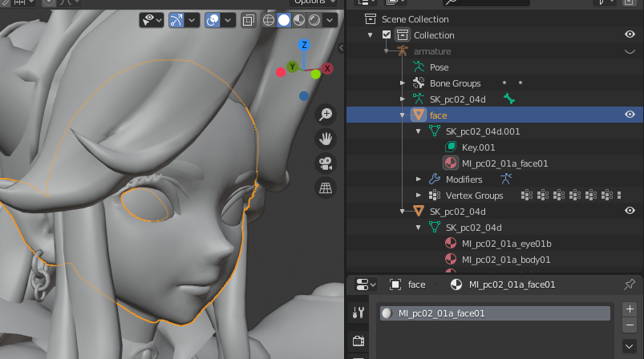Select MI_pc02_01a_body01 material entry
The width and height of the screenshot is (644, 359).
click(506, 260)
